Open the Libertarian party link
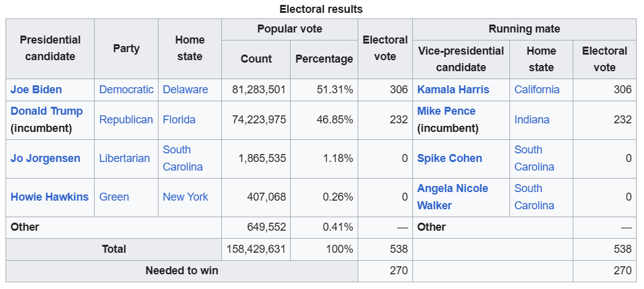 click(124, 158)
